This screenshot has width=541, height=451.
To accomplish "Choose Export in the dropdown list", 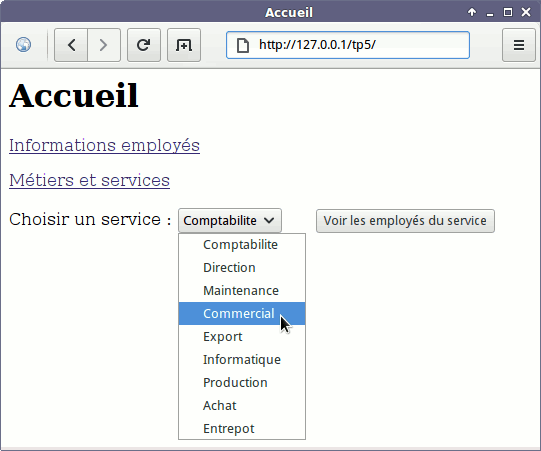I will (242, 336).
